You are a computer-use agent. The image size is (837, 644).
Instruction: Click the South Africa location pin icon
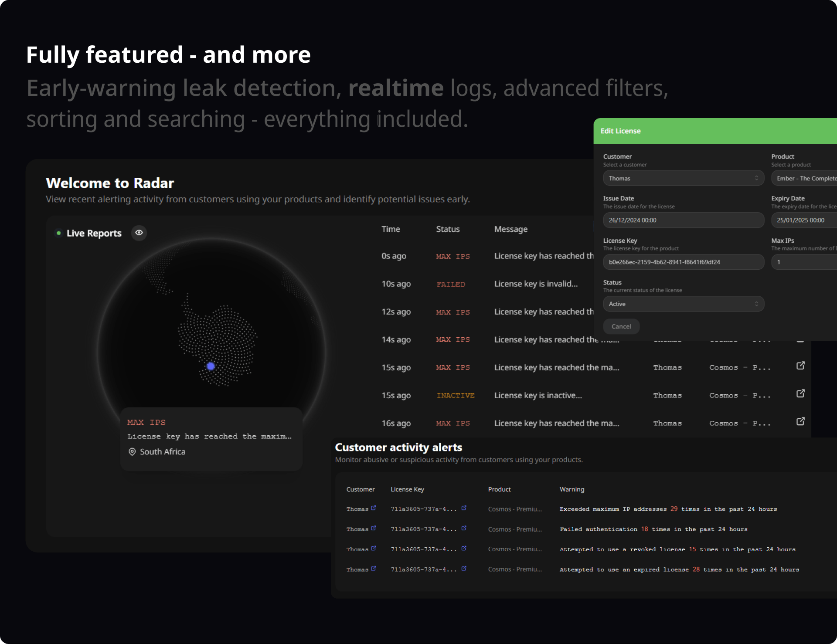pos(132,452)
